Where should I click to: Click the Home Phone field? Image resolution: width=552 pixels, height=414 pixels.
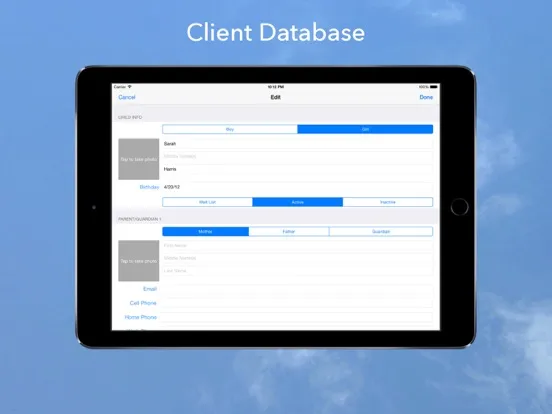click(x=297, y=317)
